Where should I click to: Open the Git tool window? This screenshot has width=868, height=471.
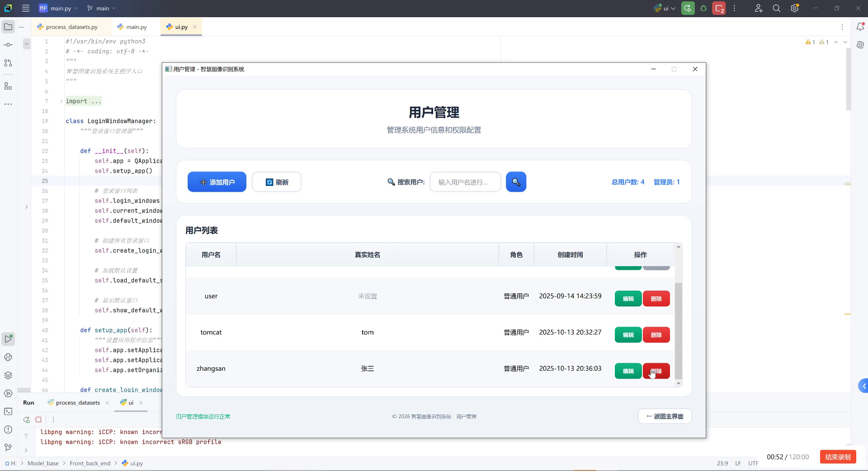pos(8,447)
